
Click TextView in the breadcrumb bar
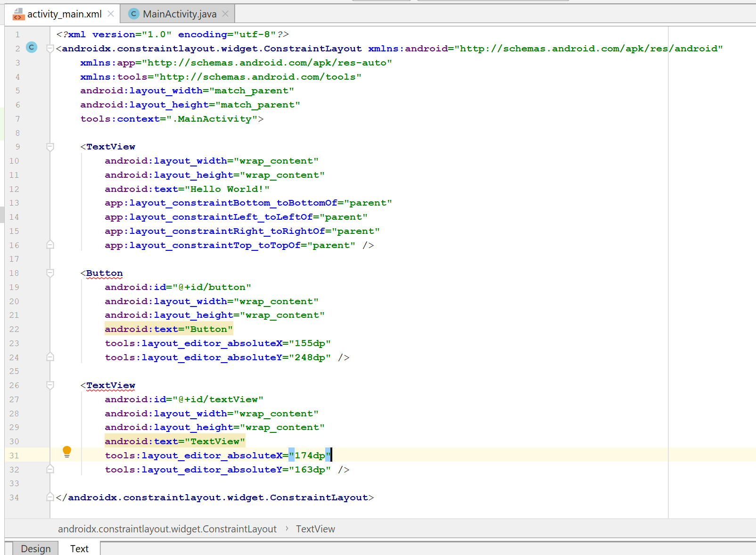click(x=315, y=529)
